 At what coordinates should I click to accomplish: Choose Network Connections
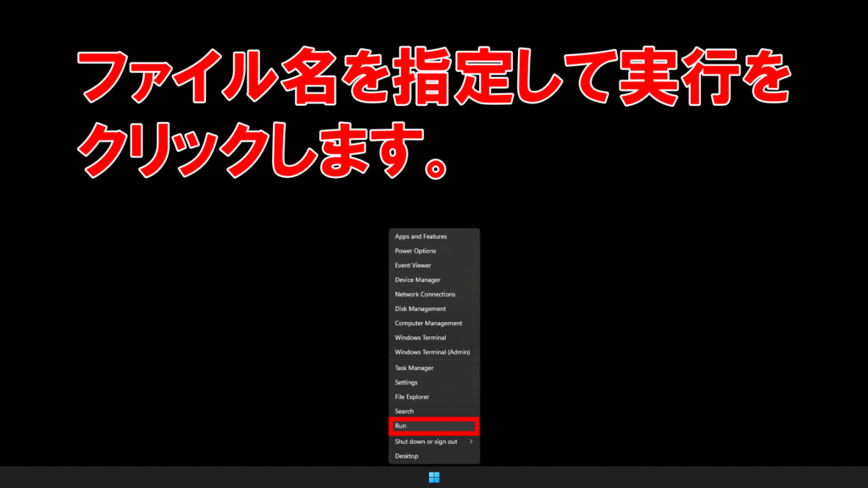(x=425, y=294)
